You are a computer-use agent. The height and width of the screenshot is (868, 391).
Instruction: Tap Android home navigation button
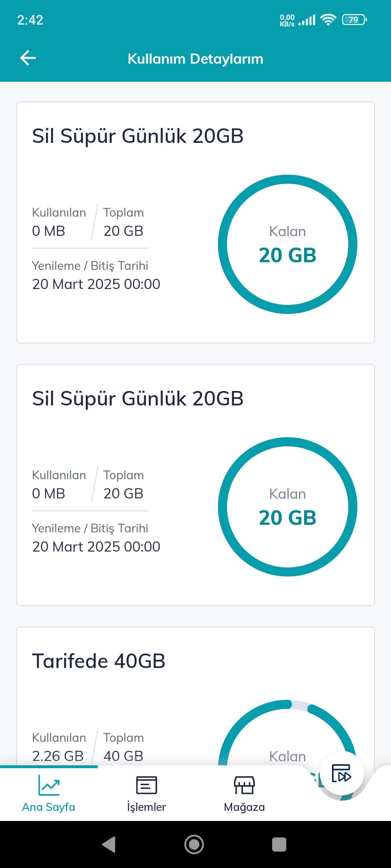click(194, 844)
